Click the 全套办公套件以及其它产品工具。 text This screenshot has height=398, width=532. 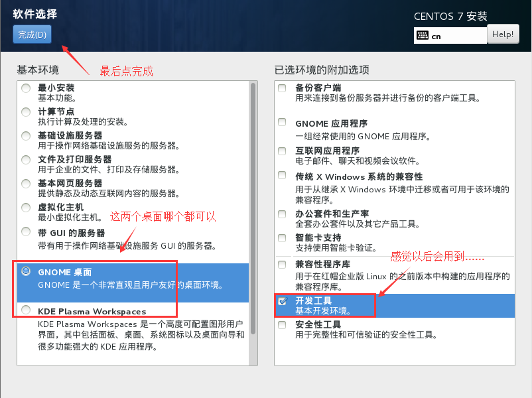click(x=358, y=224)
